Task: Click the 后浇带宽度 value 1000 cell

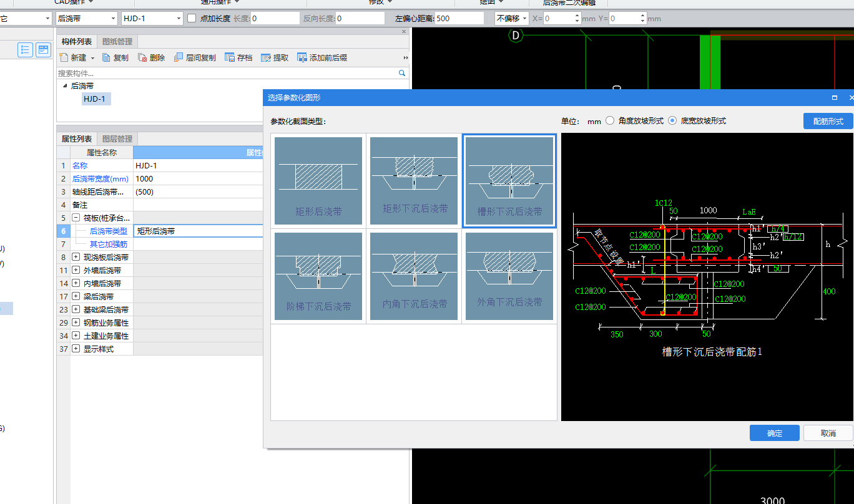Action: click(x=199, y=178)
